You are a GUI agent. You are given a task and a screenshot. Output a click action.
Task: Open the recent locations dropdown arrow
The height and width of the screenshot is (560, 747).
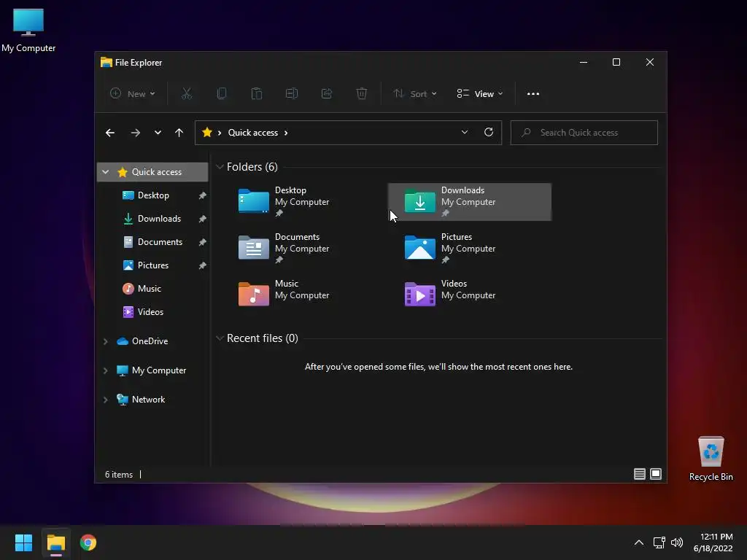[158, 133]
